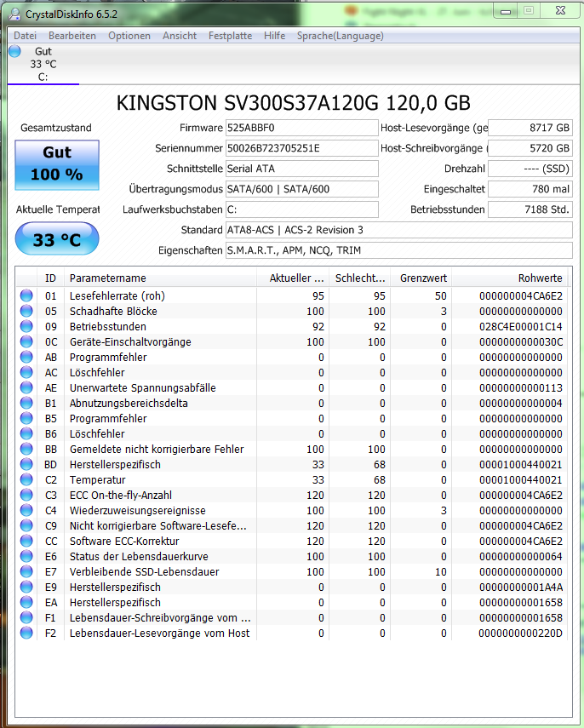Select the raw value 028C4E00001C14
This screenshot has height=728, width=584.
tap(521, 326)
